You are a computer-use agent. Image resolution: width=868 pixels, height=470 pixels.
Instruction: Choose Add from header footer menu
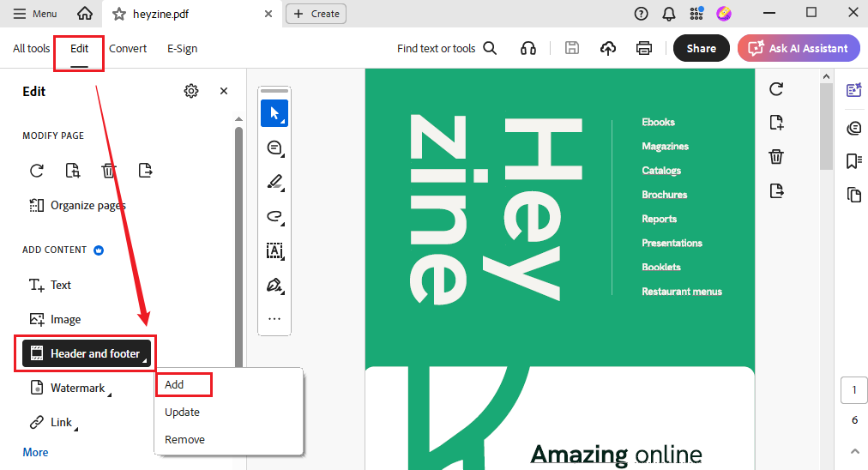174,384
